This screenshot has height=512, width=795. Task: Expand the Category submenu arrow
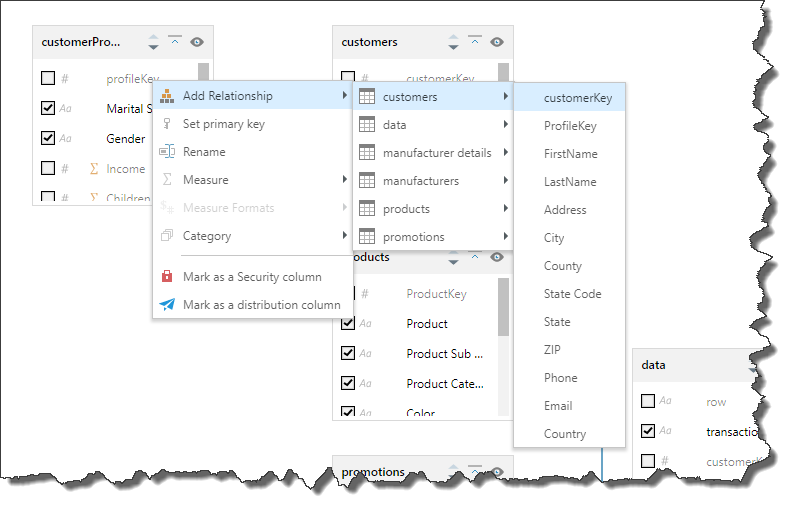(x=345, y=236)
